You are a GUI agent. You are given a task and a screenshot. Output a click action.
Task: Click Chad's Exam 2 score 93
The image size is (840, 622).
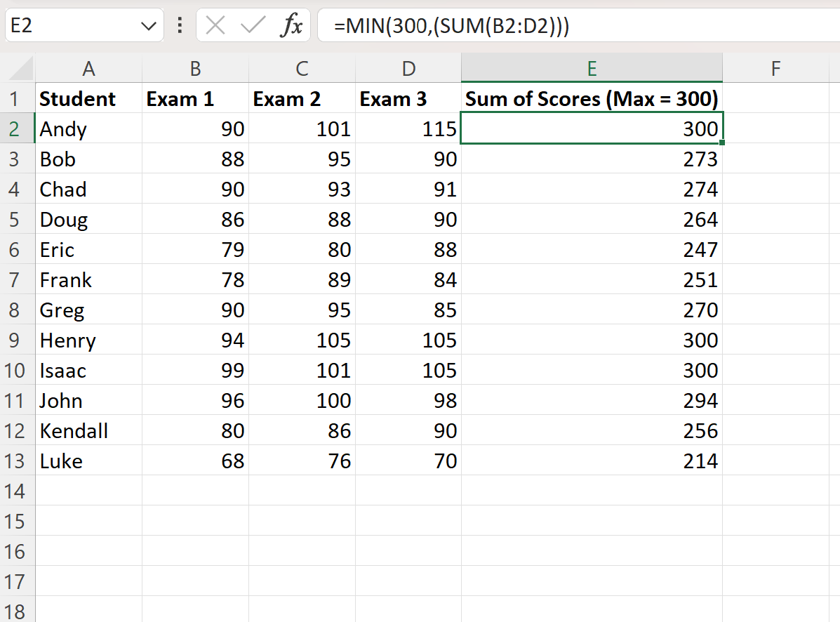click(x=302, y=189)
